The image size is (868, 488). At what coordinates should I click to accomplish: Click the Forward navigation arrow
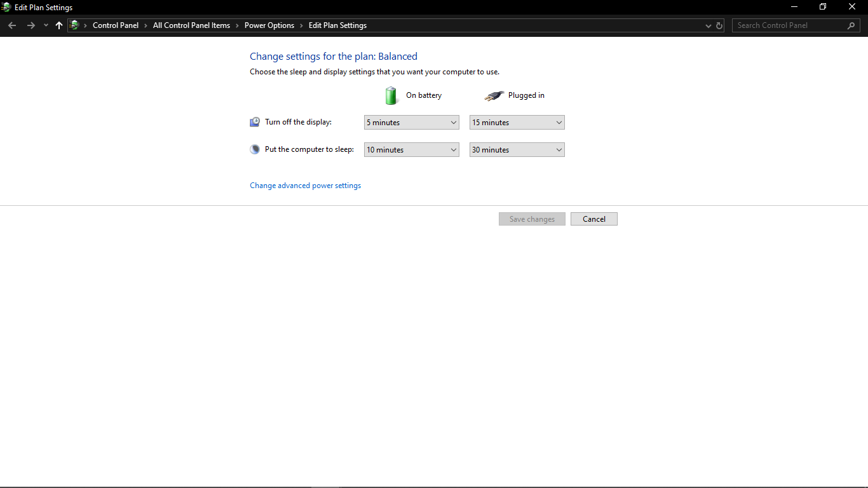[x=31, y=25]
